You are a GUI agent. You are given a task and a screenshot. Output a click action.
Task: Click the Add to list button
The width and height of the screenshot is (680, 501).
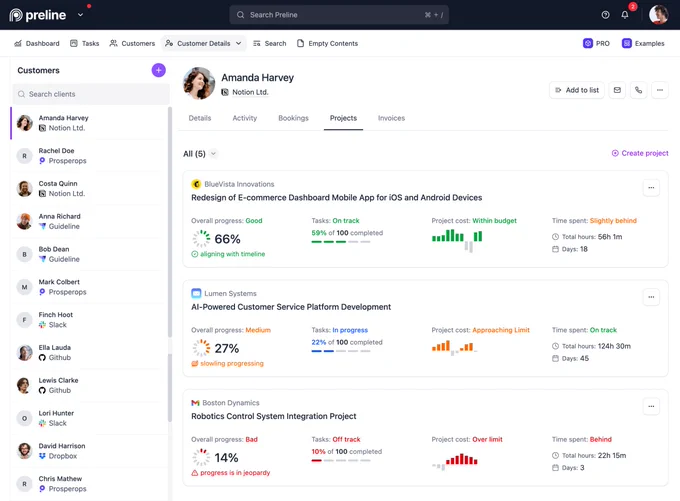pos(577,90)
